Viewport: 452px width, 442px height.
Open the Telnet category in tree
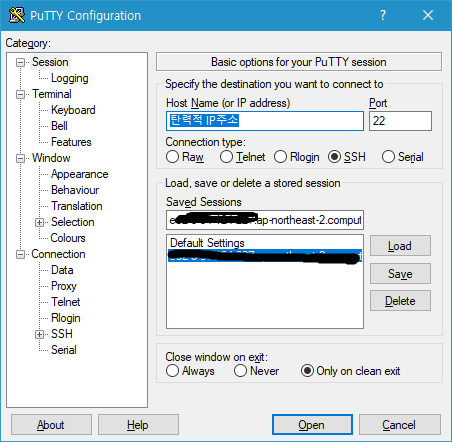pos(66,302)
